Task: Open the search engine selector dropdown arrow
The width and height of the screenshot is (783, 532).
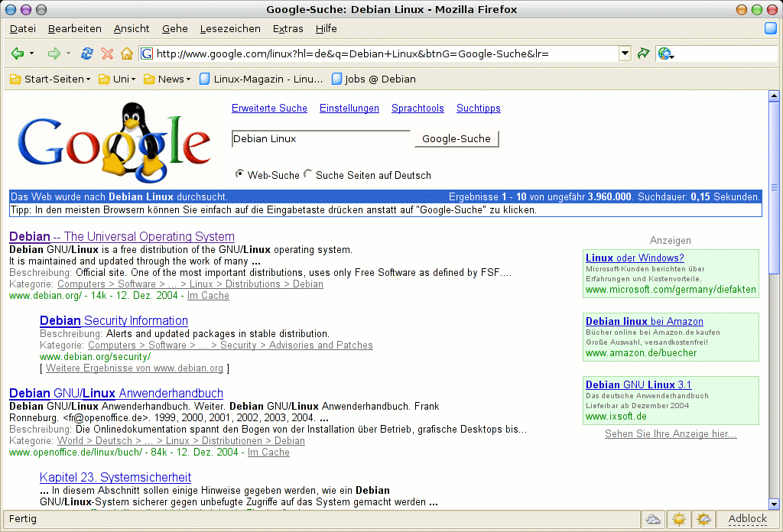Action: [672, 57]
